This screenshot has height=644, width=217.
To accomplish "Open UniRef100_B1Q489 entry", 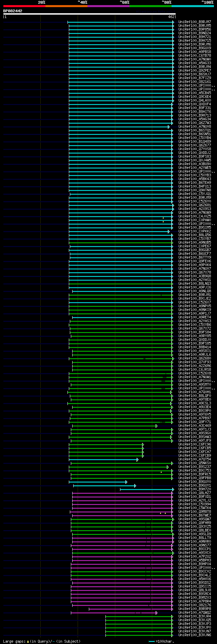I will pos(195,142).
